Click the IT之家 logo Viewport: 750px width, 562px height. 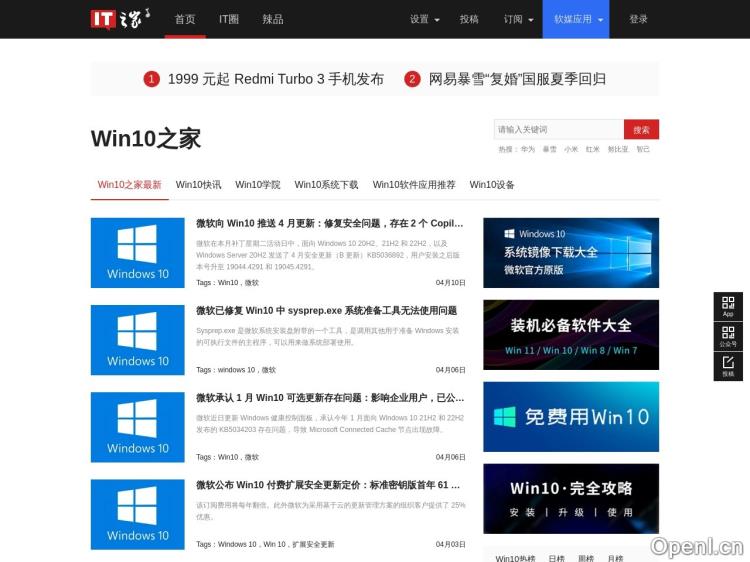coord(121,19)
